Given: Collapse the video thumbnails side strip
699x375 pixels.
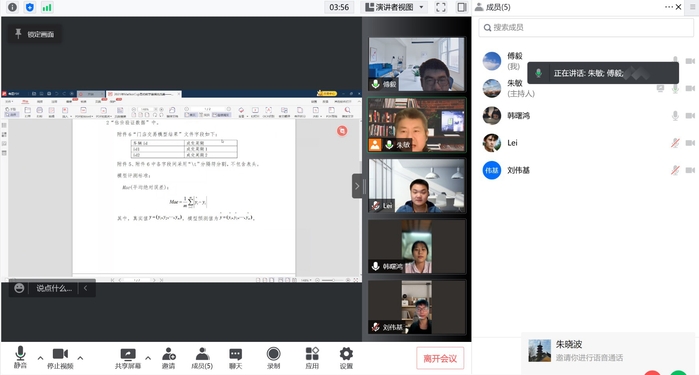Looking at the screenshot, I should coord(357,186).
